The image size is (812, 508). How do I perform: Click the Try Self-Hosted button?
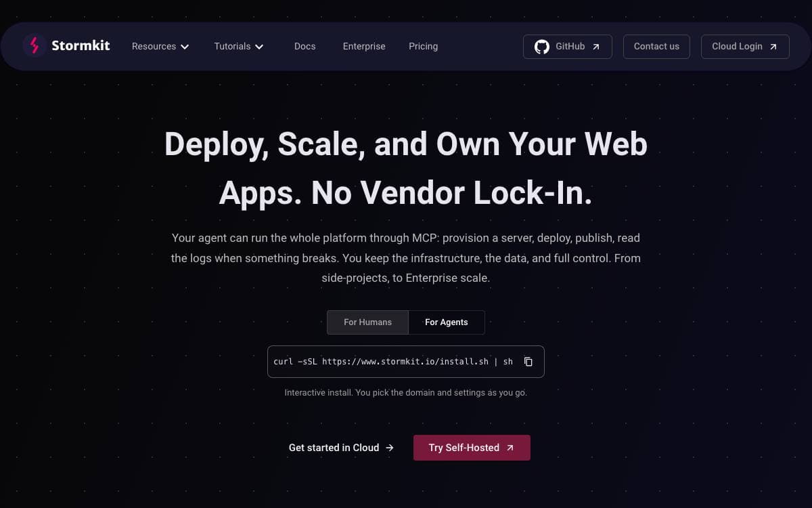472,448
